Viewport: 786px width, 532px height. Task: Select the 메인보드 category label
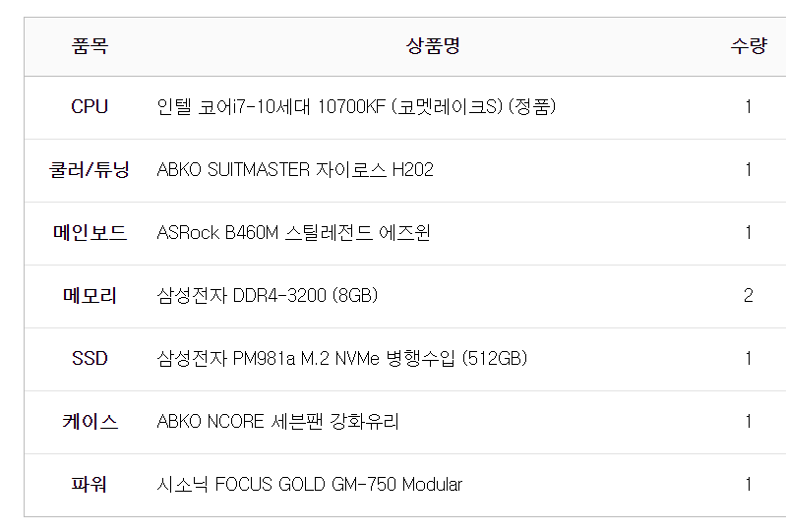[90, 233]
